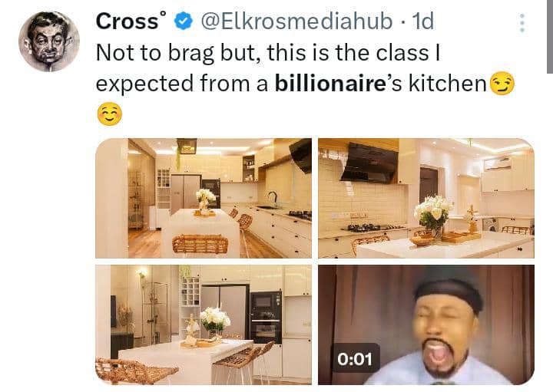
Task: Click the 1d timestamp
Action: pyautogui.click(x=423, y=21)
